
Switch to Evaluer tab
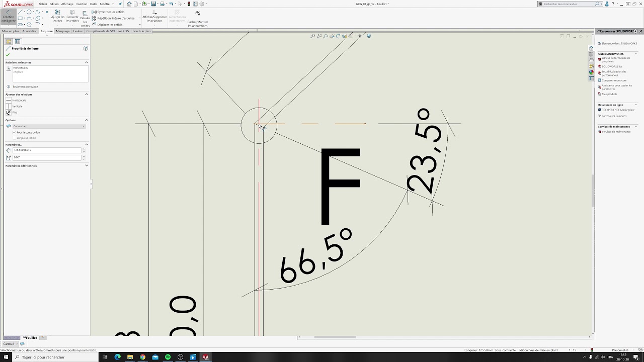pos(77,31)
